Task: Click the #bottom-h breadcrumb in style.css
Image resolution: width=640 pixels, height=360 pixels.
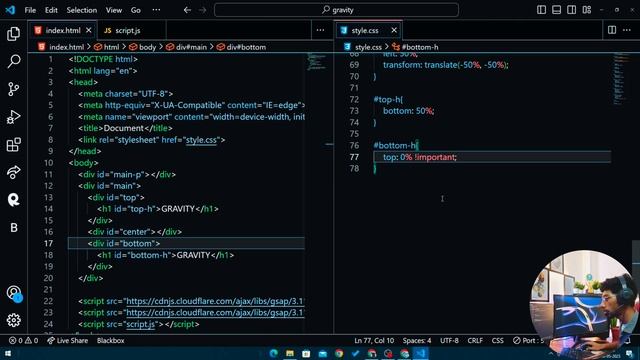Action: (416, 47)
